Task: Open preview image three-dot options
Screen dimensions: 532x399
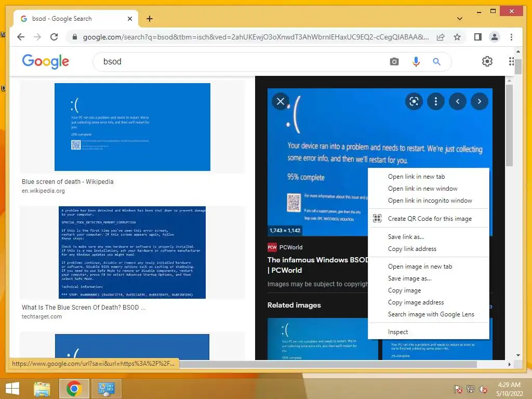Action: (436, 101)
